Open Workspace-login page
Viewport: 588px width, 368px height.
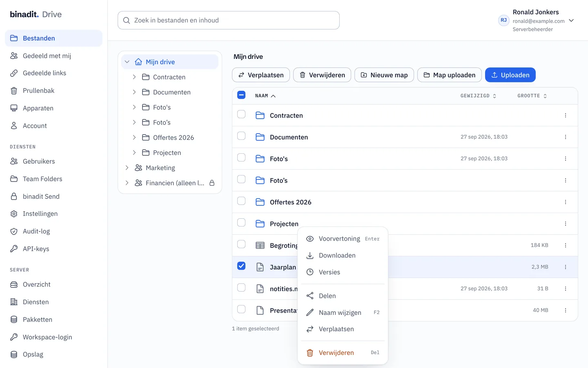click(x=53, y=337)
